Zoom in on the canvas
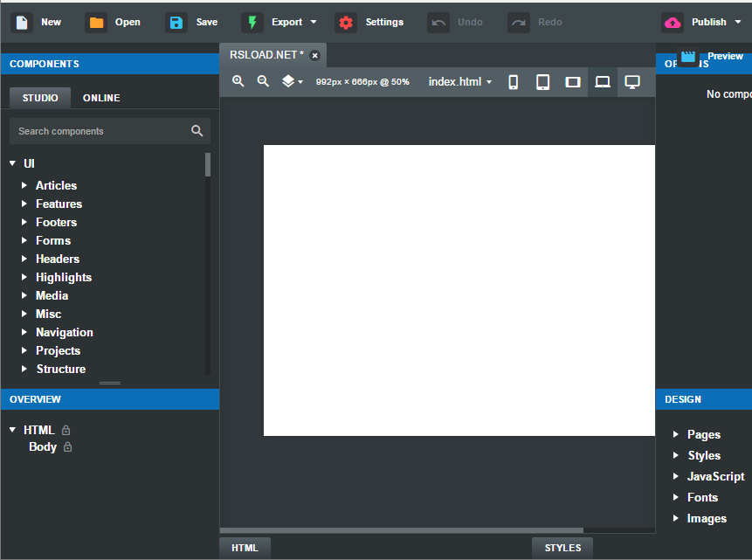Screen dimensions: 752x560 coord(238,81)
